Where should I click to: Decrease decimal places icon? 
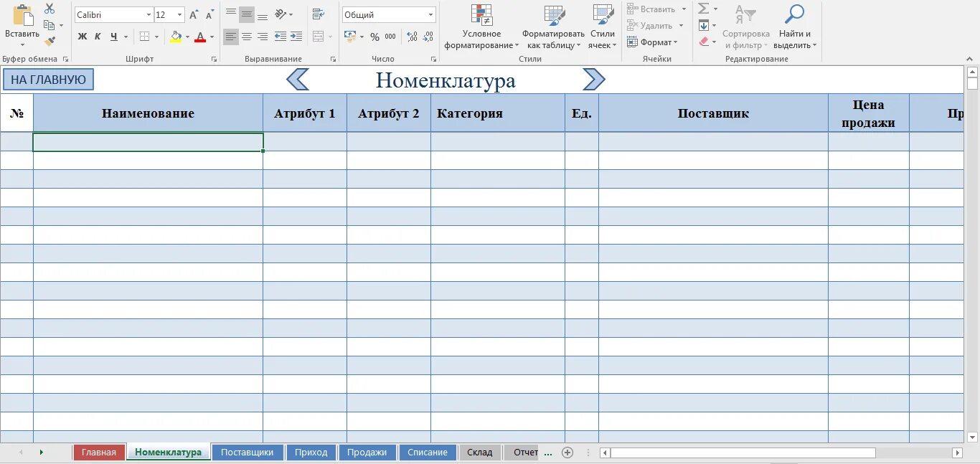pyautogui.click(x=429, y=37)
